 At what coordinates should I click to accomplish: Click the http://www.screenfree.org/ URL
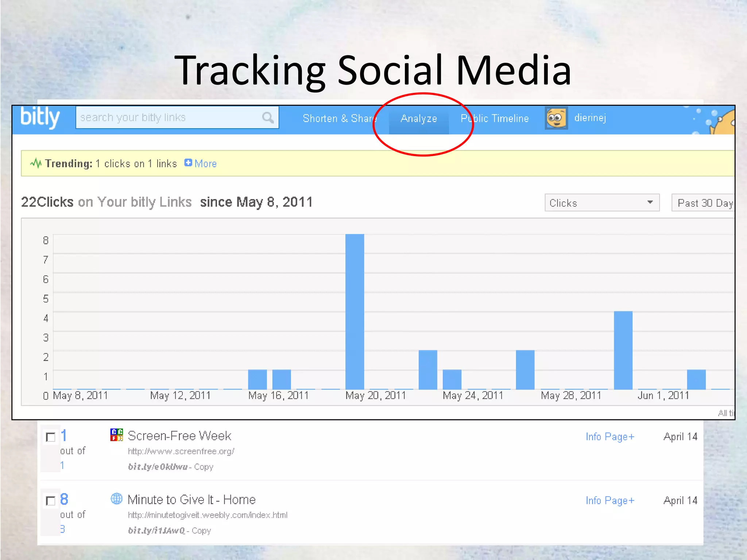tap(181, 451)
